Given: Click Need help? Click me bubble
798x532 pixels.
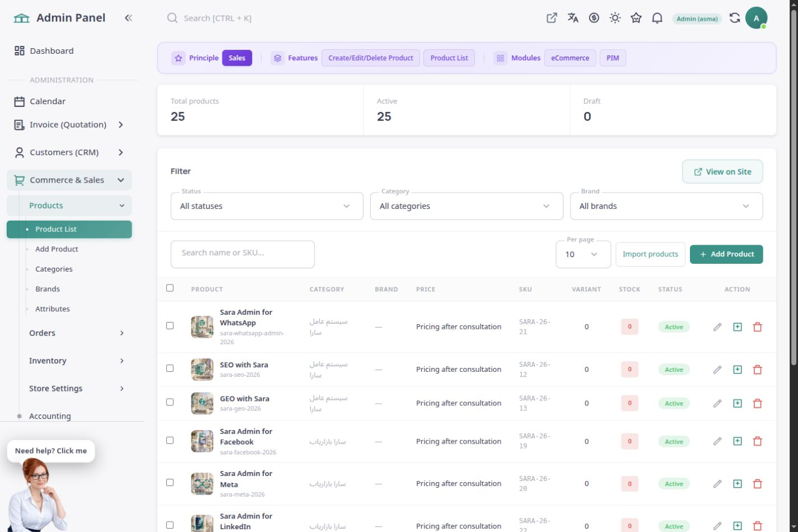Looking at the screenshot, I should click(x=51, y=451).
